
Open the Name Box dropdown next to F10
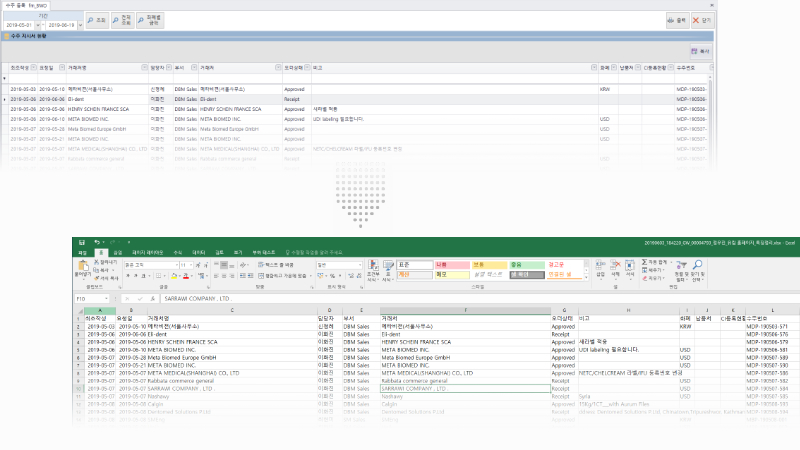pos(106,299)
